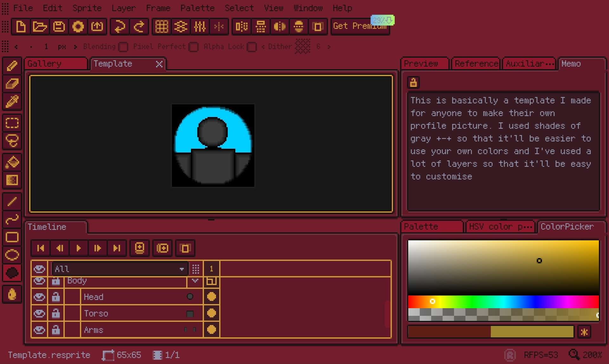Increase brush size with right arrow stepper
The image size is (609, 364).
[75, 47]
